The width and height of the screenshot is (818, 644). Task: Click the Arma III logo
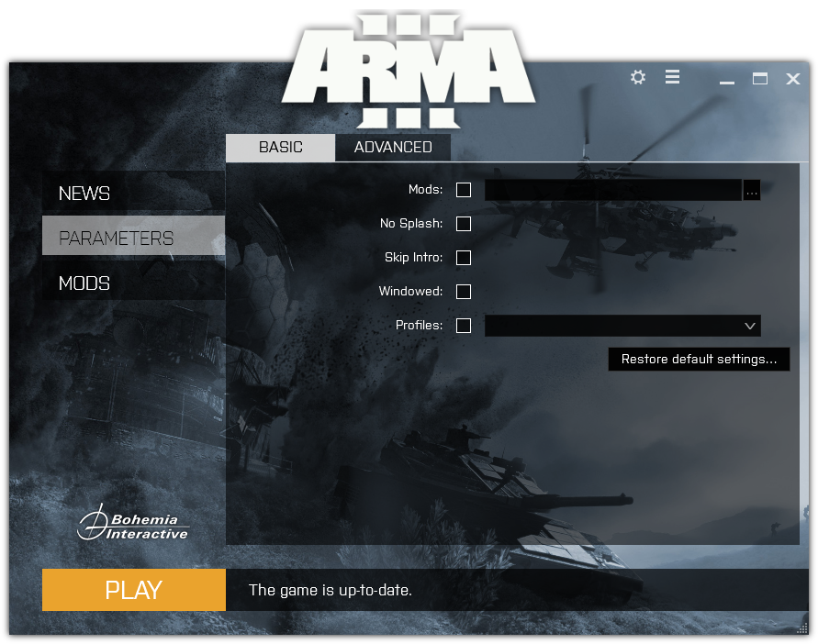click(x=408, y=70)
